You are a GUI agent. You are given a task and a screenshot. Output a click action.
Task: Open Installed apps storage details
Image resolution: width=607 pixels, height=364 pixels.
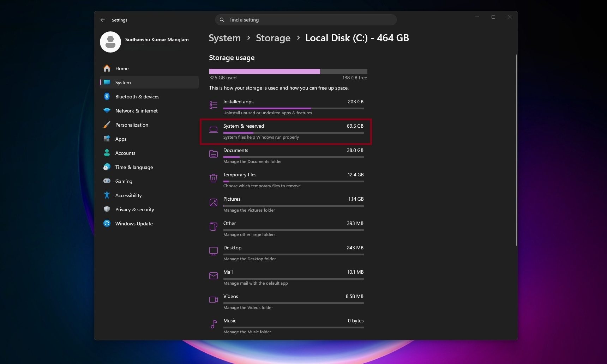(286, 107)
